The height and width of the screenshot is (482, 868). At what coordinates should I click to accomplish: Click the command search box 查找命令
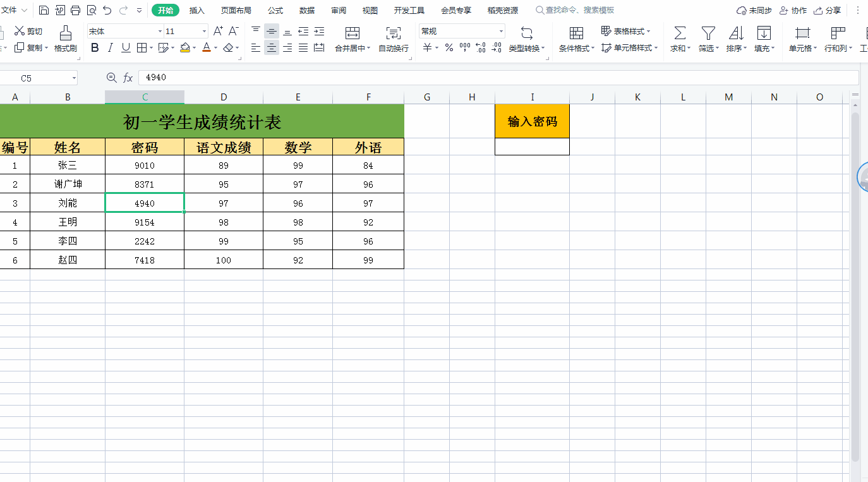[x=575, y=10]
